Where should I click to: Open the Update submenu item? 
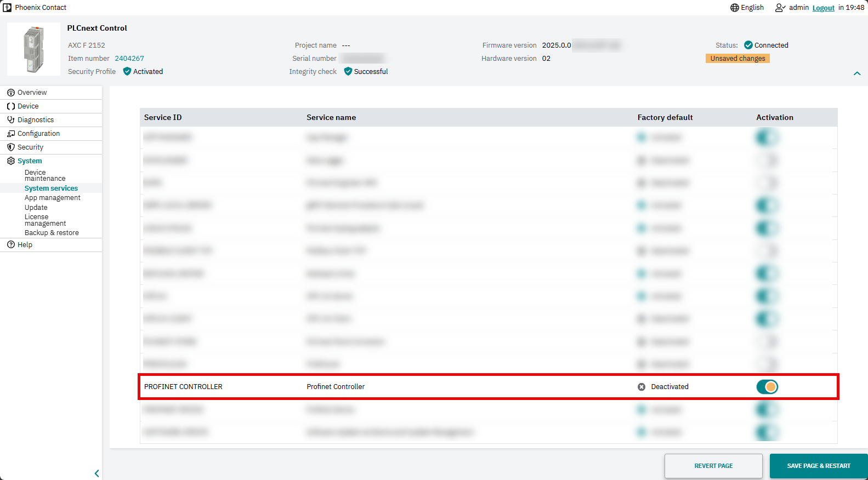click(x=36, y=208)
